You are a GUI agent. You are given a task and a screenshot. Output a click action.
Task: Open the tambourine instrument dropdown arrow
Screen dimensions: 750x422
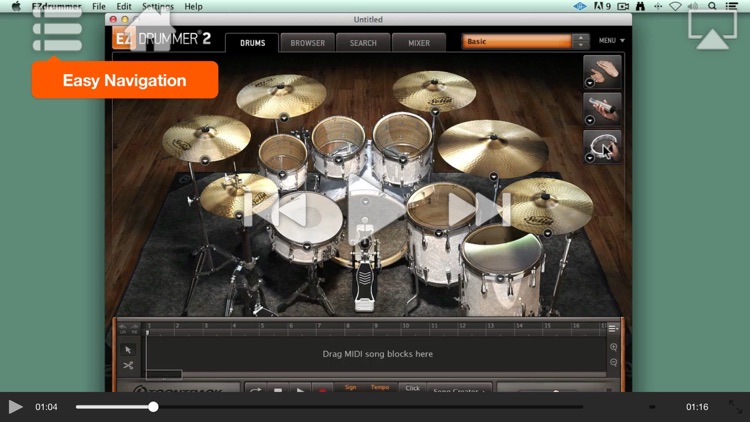(590, 158)
